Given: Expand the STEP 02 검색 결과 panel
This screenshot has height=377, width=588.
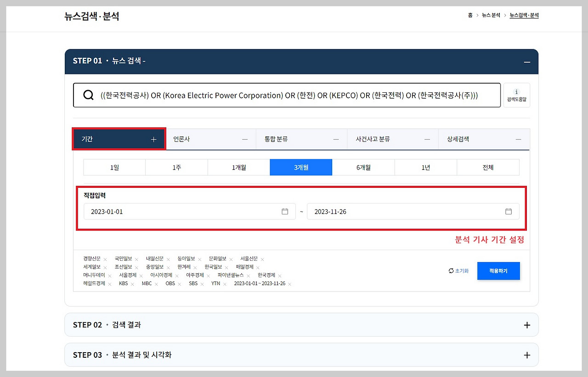Looking at the screenshot, I should click(x=527, y=325).
